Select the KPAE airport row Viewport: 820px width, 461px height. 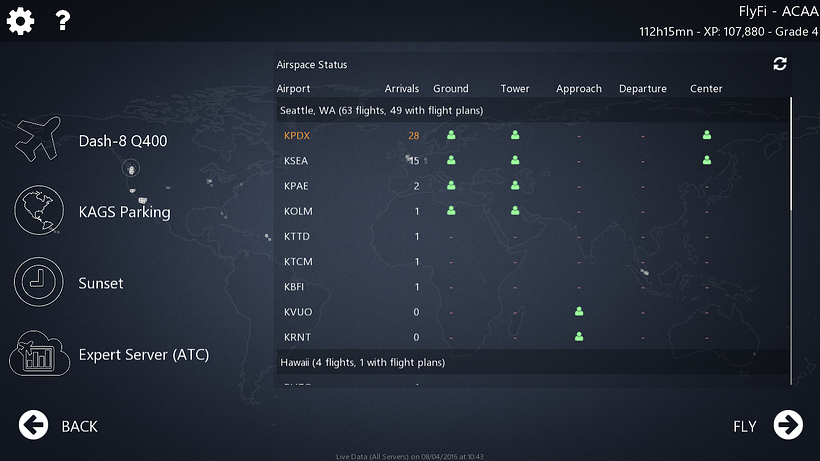[x=532, y=186]
